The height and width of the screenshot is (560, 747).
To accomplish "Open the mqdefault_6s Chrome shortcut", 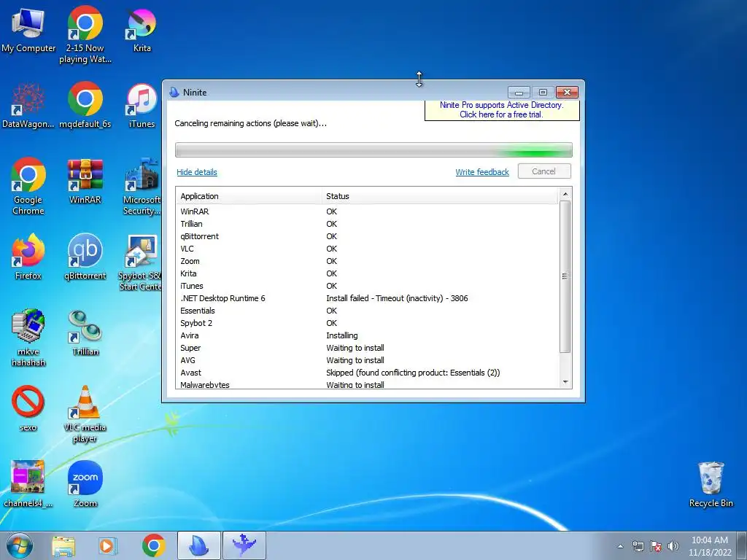I will [85, 105].
